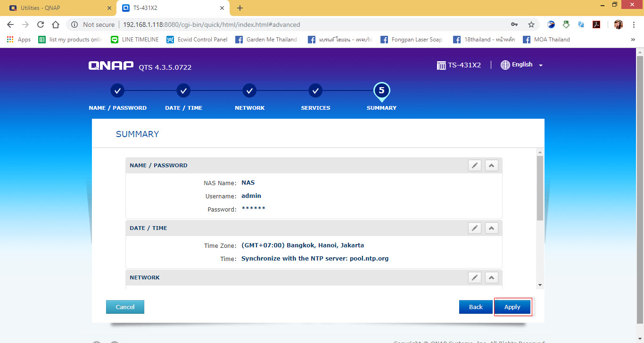Select the NETWORK step checkmark icon

click(x=249, y=90)
